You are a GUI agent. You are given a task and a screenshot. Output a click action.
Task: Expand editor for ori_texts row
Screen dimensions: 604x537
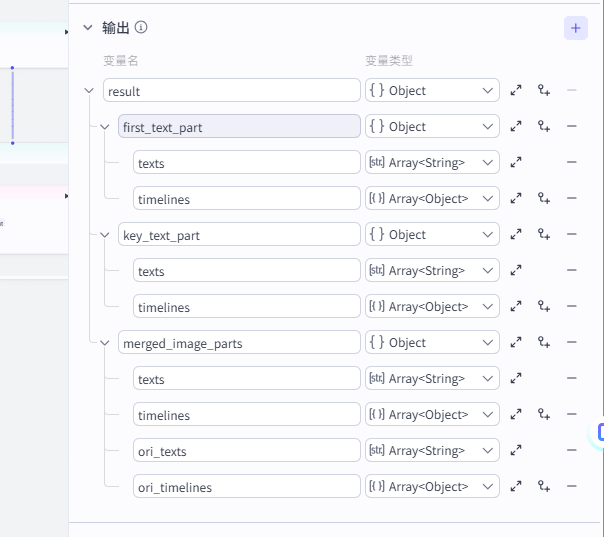point(516,451)
